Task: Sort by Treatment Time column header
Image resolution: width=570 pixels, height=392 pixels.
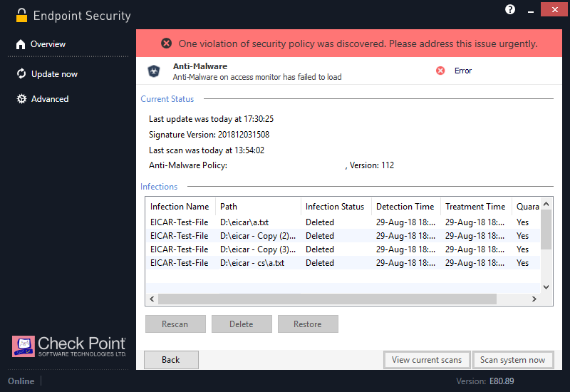Action: click(476, 207)
